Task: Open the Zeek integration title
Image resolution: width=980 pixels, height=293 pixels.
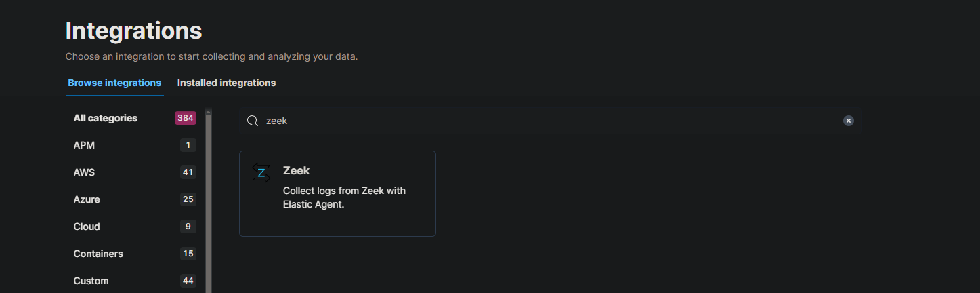Action: (296, 171)
